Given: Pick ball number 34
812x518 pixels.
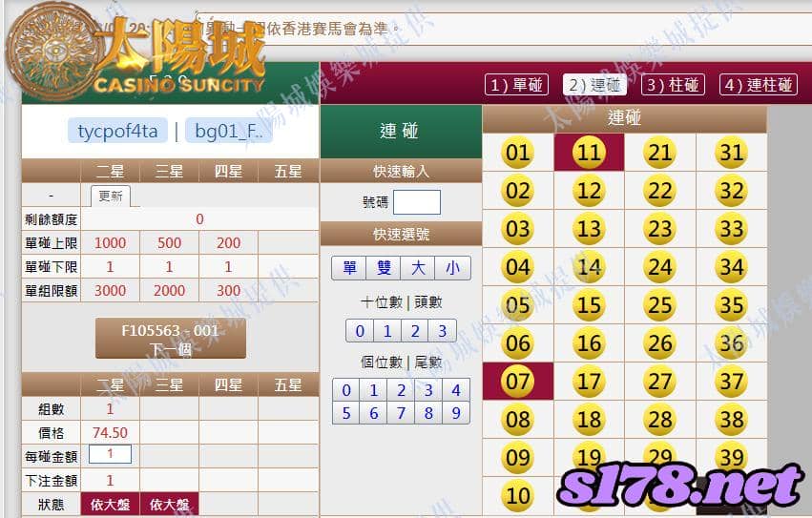Looking at the screenshot, I should click(732, 267).
